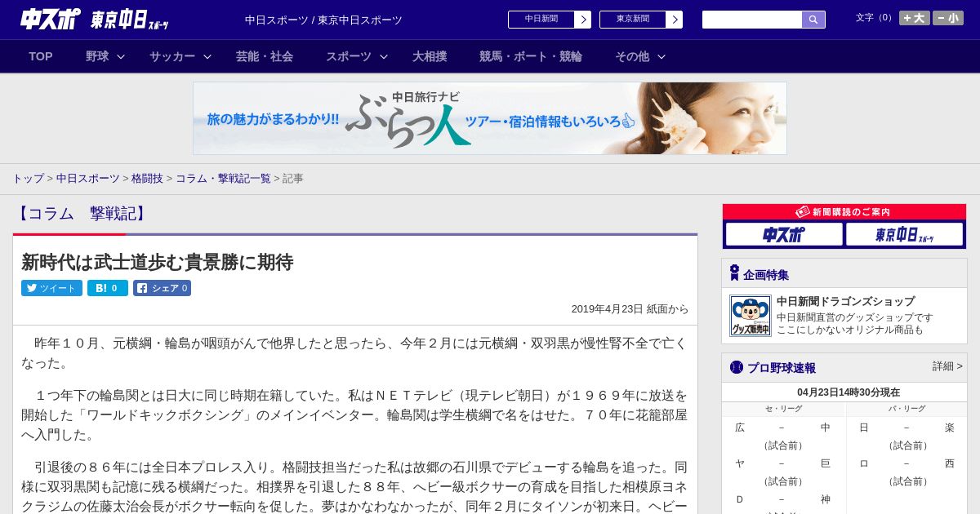Click the 中スポ logo in header
Screen dimensions: 980x514
(51, 19)
